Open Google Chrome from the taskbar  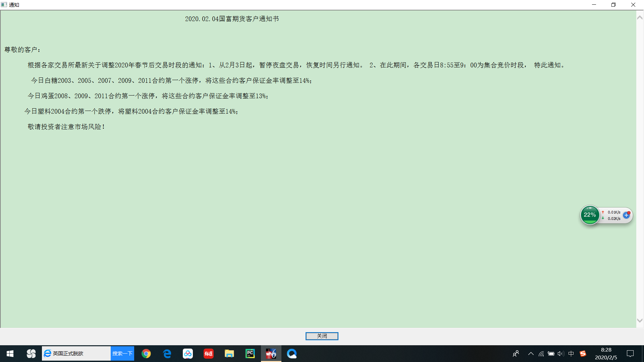(x=146, y=354)
